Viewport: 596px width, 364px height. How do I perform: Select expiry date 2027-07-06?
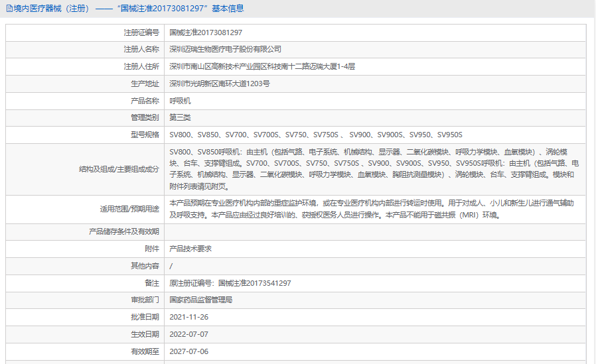pyautogui.click(x=189, y=351)
